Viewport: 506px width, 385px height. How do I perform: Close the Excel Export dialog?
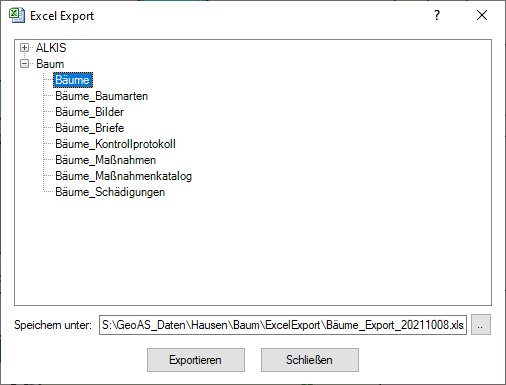pos(482,15)
